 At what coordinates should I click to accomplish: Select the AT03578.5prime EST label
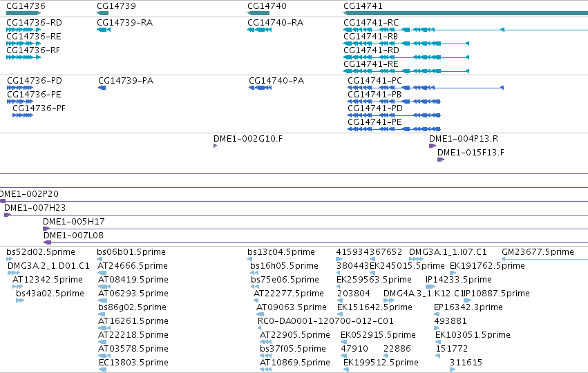point(133,349)
